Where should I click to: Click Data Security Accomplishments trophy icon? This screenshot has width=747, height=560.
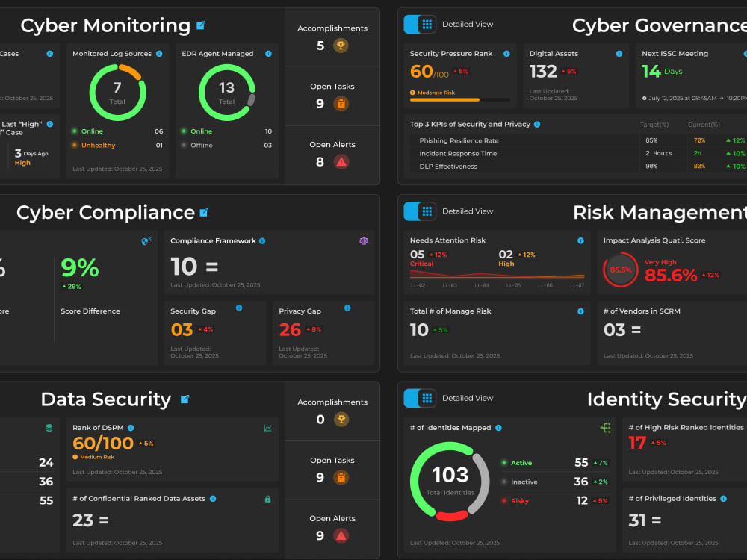tap(341, 420)
